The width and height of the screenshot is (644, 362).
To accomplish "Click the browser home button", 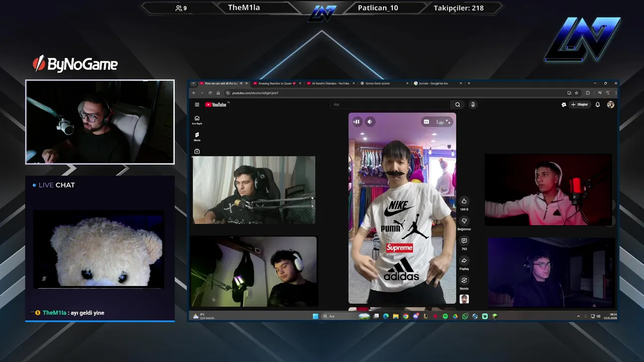I will (218, 93).
